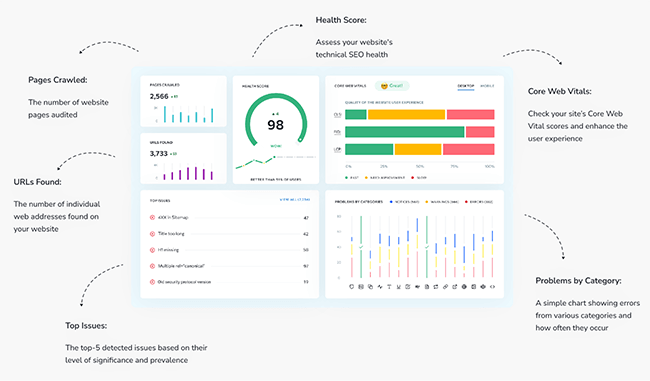The image size is (650, 381).
Task: Open the Title too long issue
Action: (x=171, y=234)
